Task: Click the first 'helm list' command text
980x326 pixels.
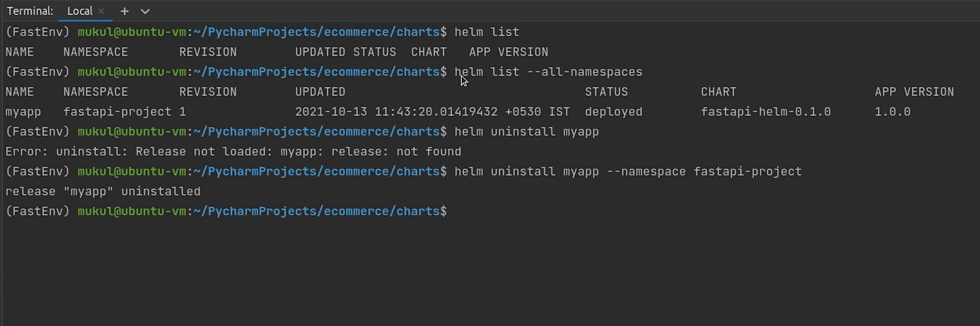Action: [x=487, y=32]
